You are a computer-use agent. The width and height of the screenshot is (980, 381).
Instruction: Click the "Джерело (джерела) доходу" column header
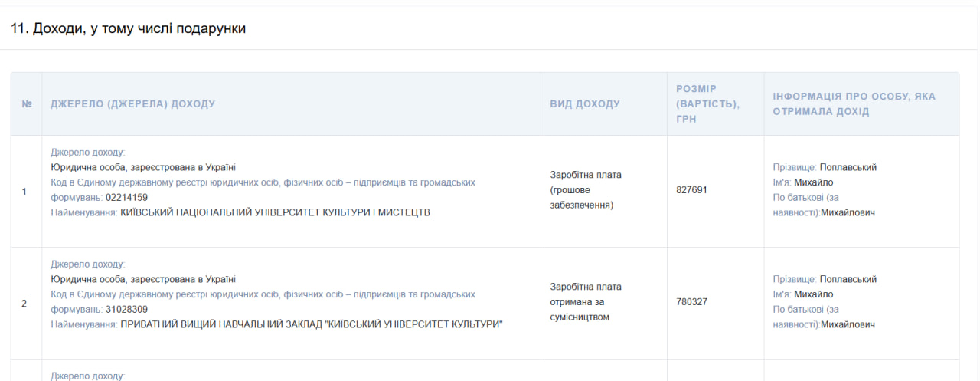pyautogui.click(x=132, y=104)
